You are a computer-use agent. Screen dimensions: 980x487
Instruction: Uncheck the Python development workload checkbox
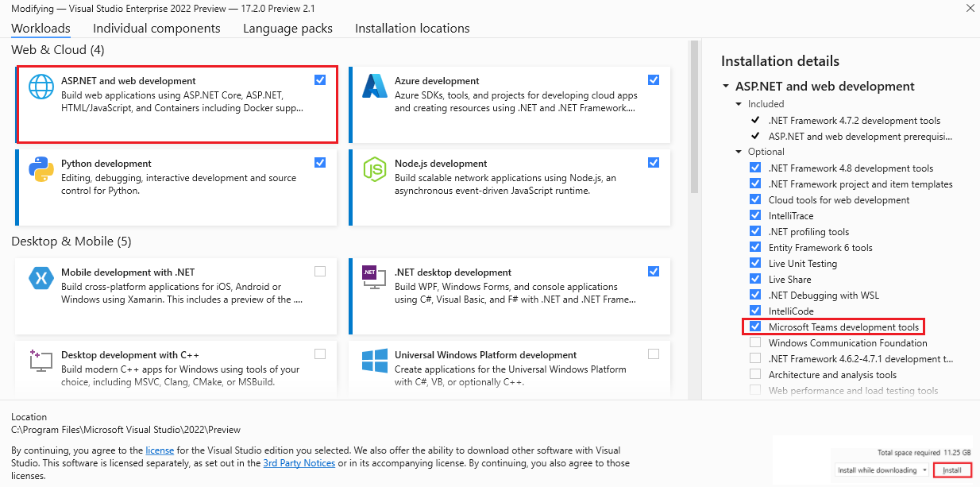click(x=319, y=162)
